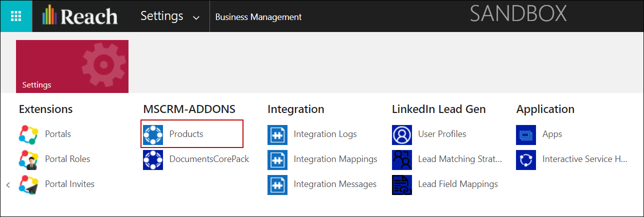Expand the Settings dropdown chevron

196,17
